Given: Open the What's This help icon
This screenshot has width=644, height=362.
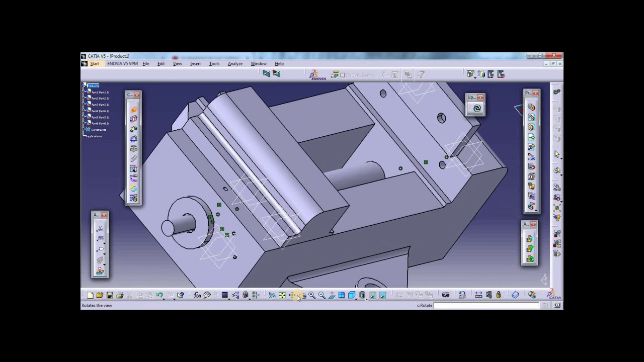Looking at the screenshot, I should tap(181, 295).
